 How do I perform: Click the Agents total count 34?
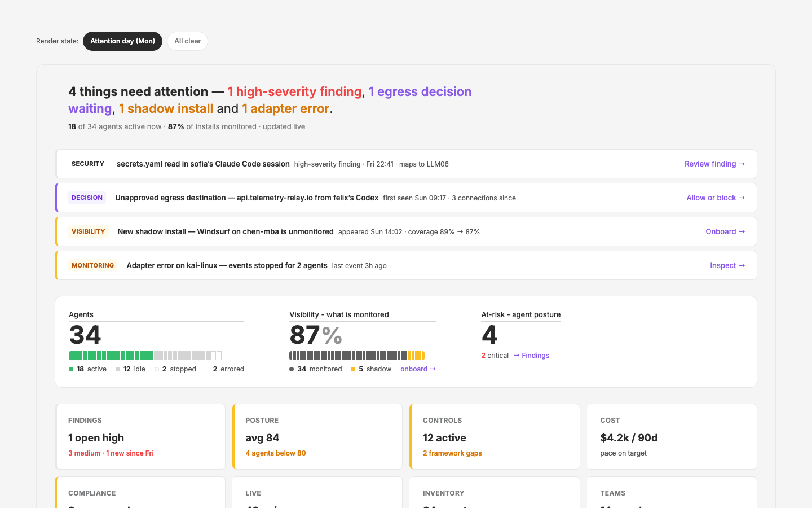click(85, 335)
